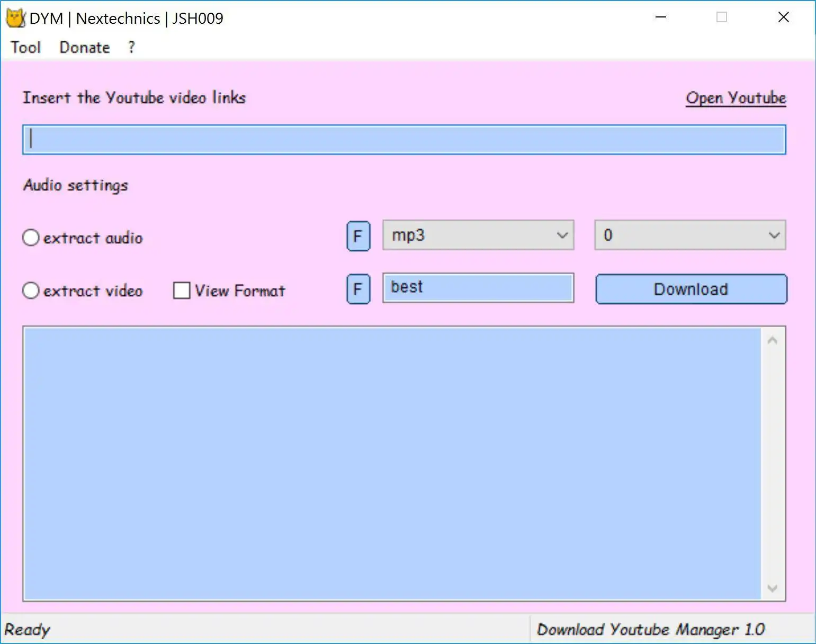Click the Open Youtube link
This screenshot has height=644, width=816.
pyautogui.click(x=736, y=98)
